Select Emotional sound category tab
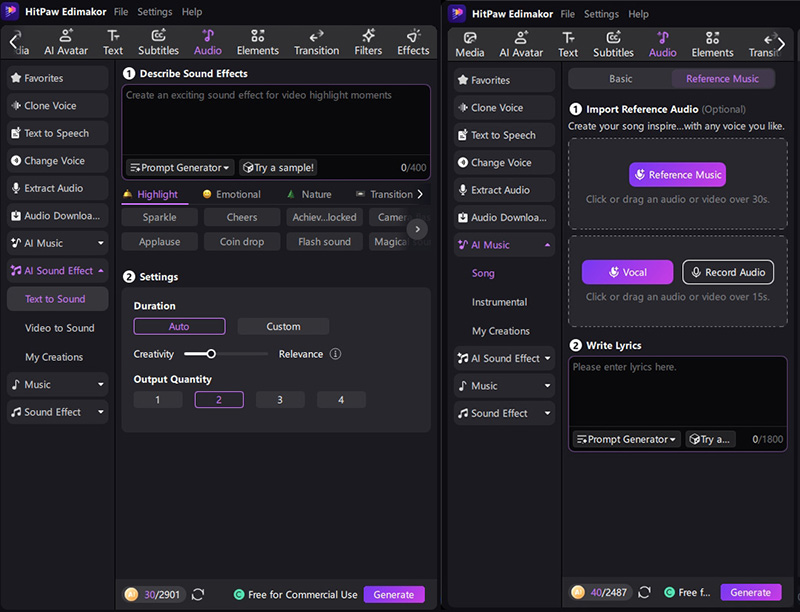The height and width of the screenshot is (612, 800). [x=232, y=194]
